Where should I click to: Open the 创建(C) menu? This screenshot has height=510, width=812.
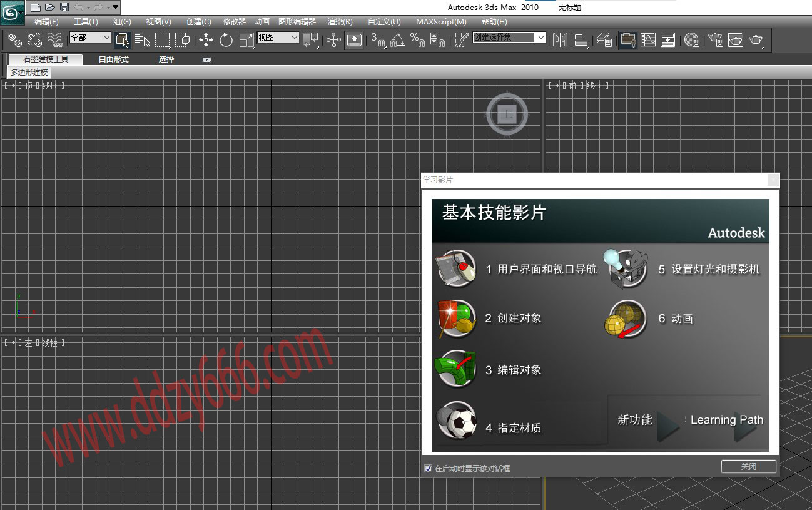(199, 22)
